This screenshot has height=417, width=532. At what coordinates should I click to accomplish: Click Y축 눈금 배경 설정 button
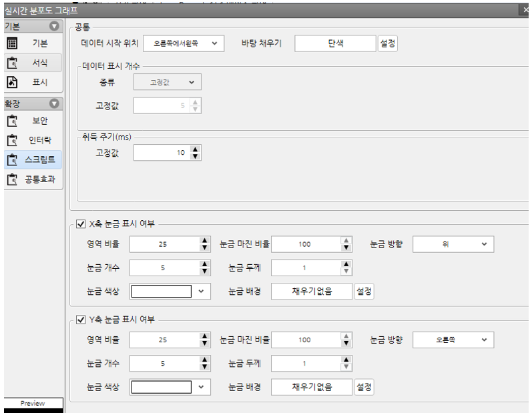coord(364,387)
